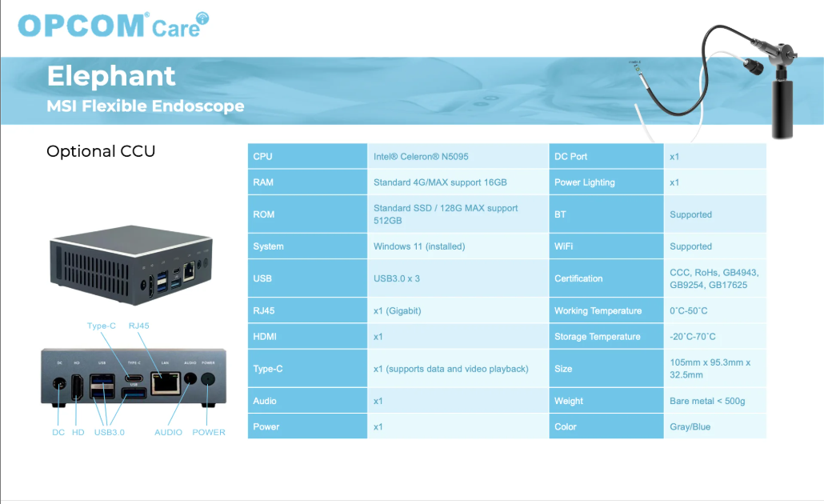The image size is (824, 504).
Task: Click the Optional CCU heading
Action: [101, 151]
